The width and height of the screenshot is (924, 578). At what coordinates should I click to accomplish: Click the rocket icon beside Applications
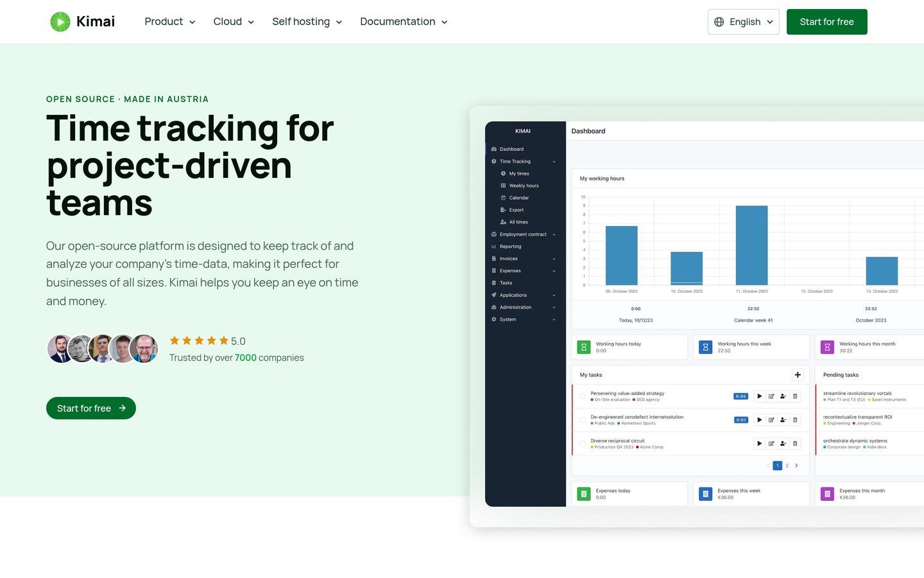493,295
